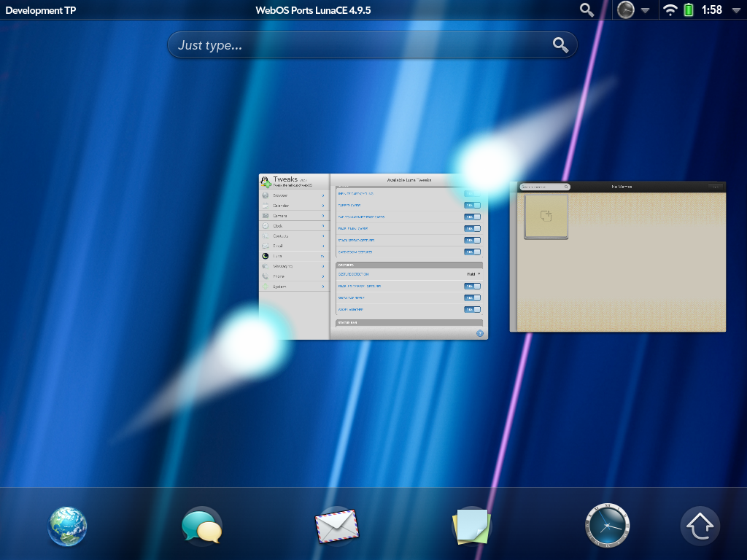Click the help icon in the Tweaks card

pos(480,333)
